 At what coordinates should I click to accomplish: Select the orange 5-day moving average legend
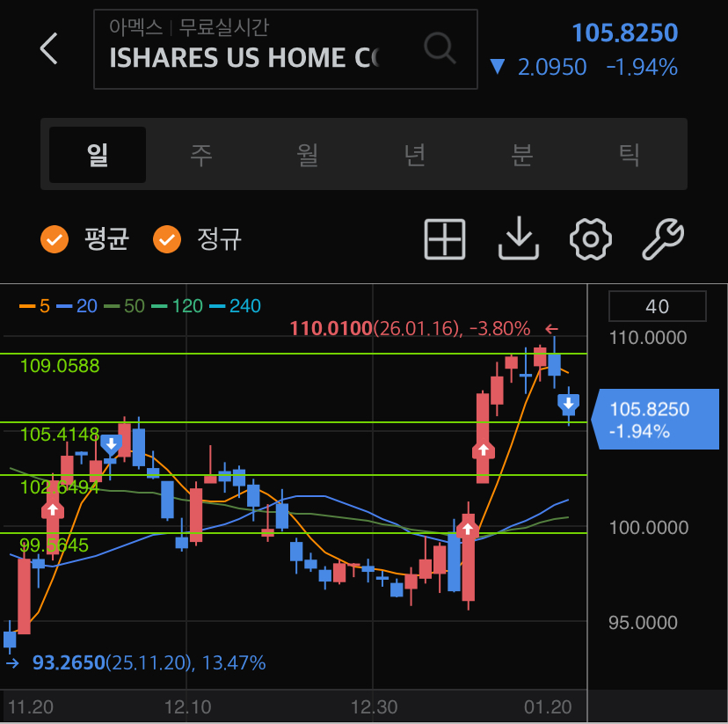tap(35, 306)
